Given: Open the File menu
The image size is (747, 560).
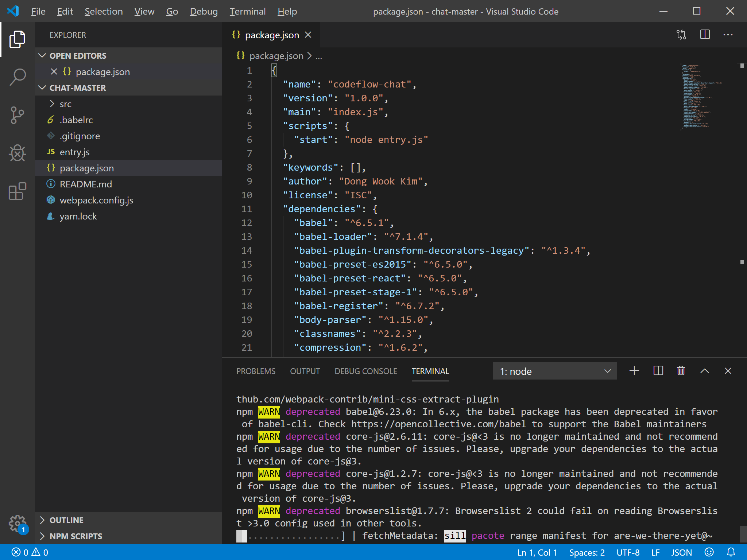Looking at the screenshot, I should click(x=38, y=11).
